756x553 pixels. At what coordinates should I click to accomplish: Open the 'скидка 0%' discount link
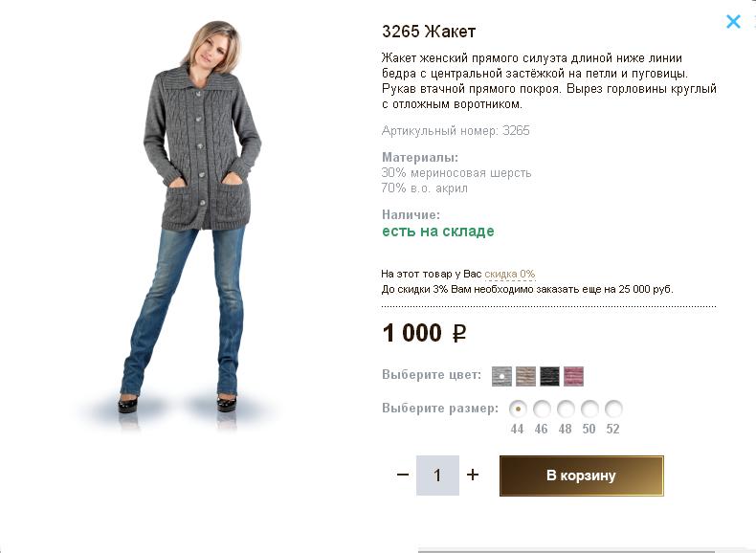[x=510, y=274]
